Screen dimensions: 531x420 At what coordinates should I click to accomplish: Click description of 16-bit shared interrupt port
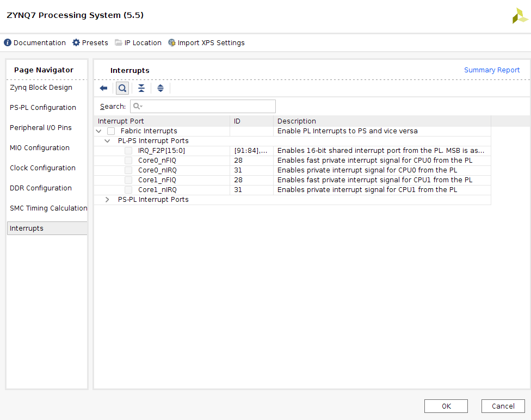(x=381, y=151)
